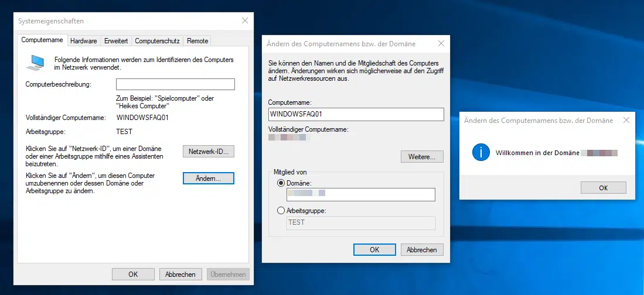The height and width of the screenshot is (295, 644).
Task: Switch to the Hardware tab
Action: coord(83,40)
